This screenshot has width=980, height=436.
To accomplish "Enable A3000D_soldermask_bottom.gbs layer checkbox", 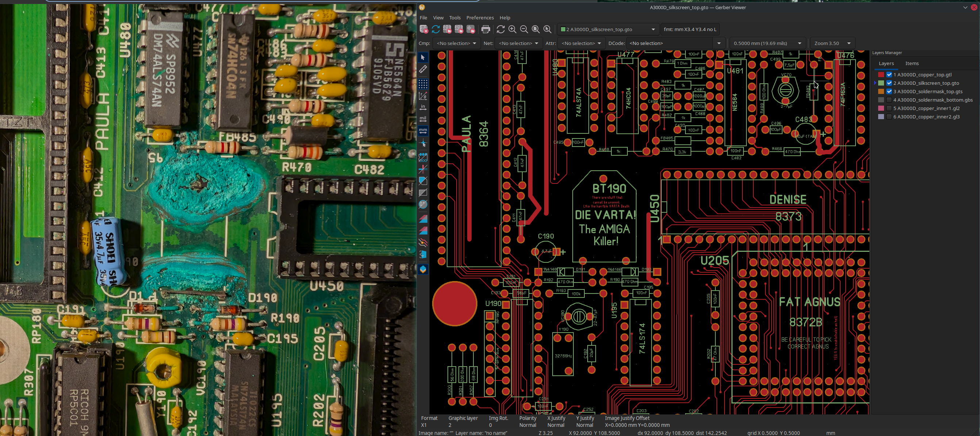I will click(889, 100).
